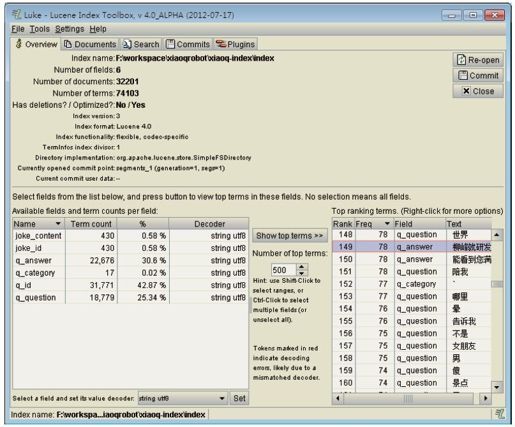Select the q_id field row
This screenshot has height=427, width=515.
(x=130, y=285)
